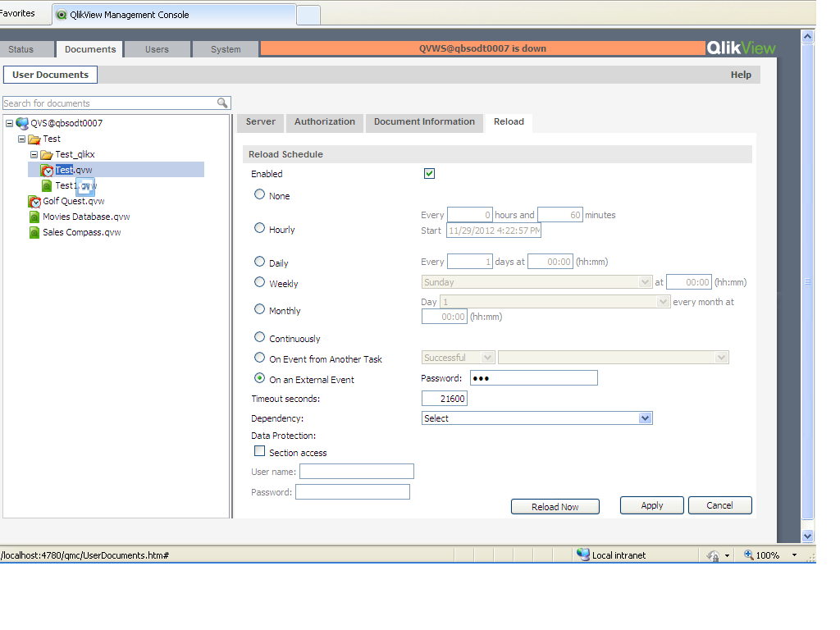Click the Test folder icon
Image resolution: width=840 pixels, height=630 pixels.
tap(34, 139)
